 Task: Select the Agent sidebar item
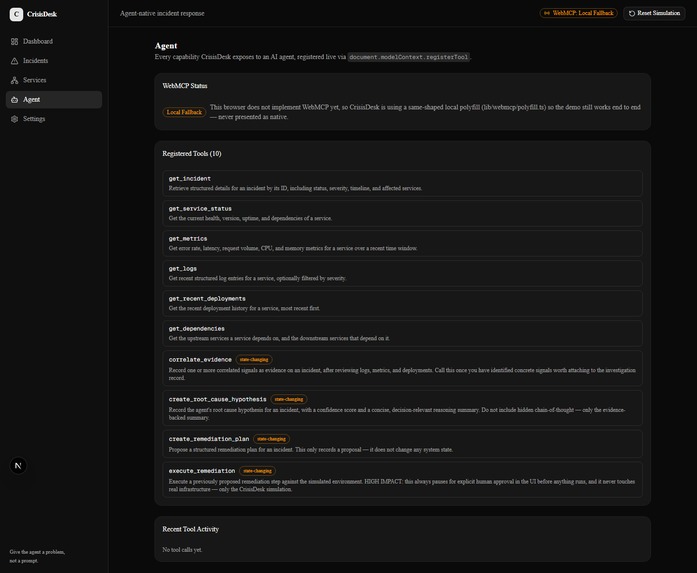[54, 100]
